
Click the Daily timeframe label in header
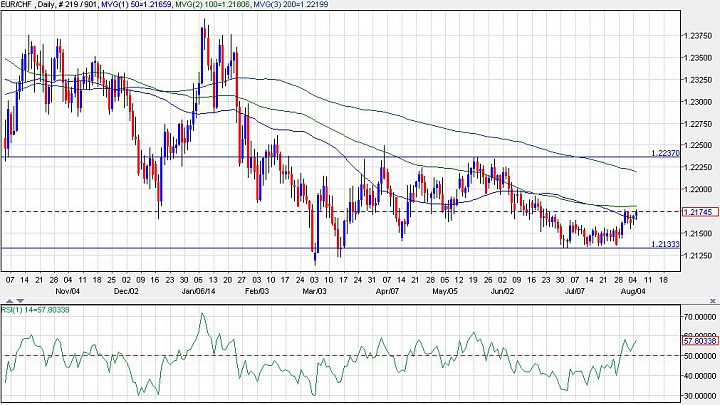(46, 4)
